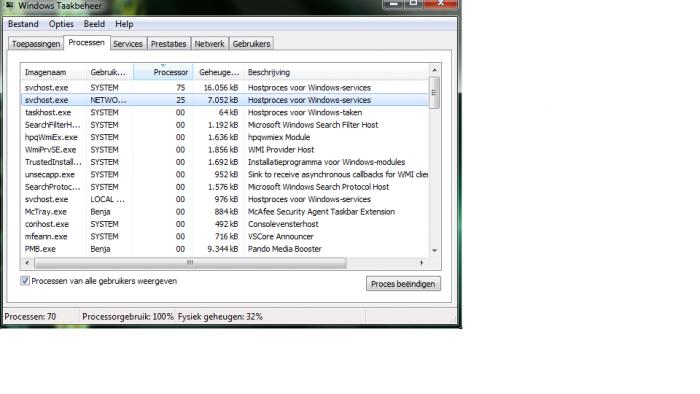The height and width of the screenshot is (394, 700).
Task: Click Processorgebruik: 100% in status bar
Action: (x=128, y=317)
